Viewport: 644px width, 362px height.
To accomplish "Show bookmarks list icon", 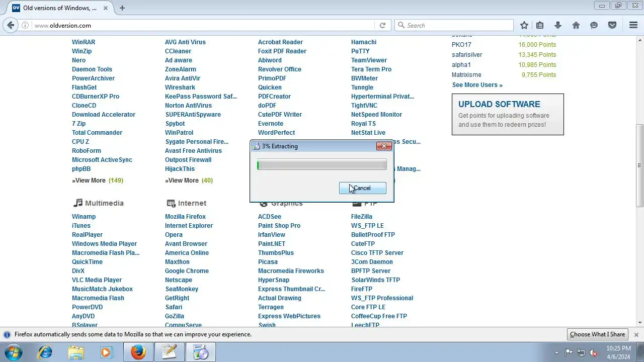I will (x=540, y=25).
